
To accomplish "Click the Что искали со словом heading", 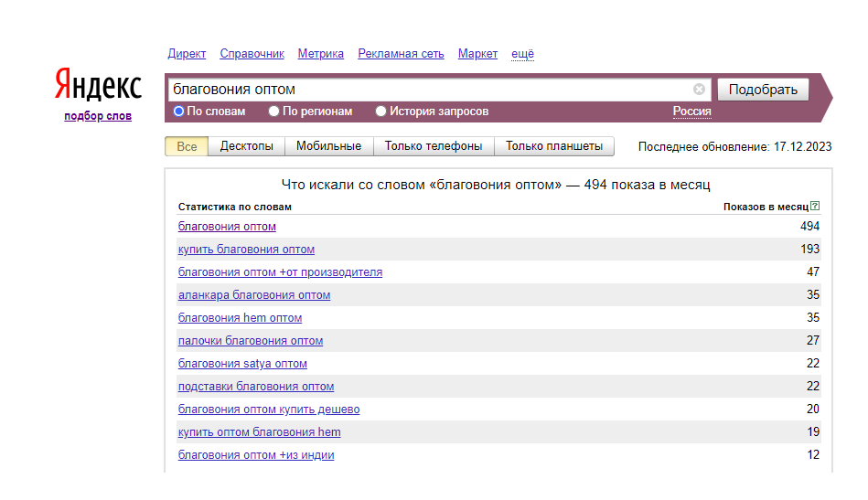I will (x=496, y=185).
